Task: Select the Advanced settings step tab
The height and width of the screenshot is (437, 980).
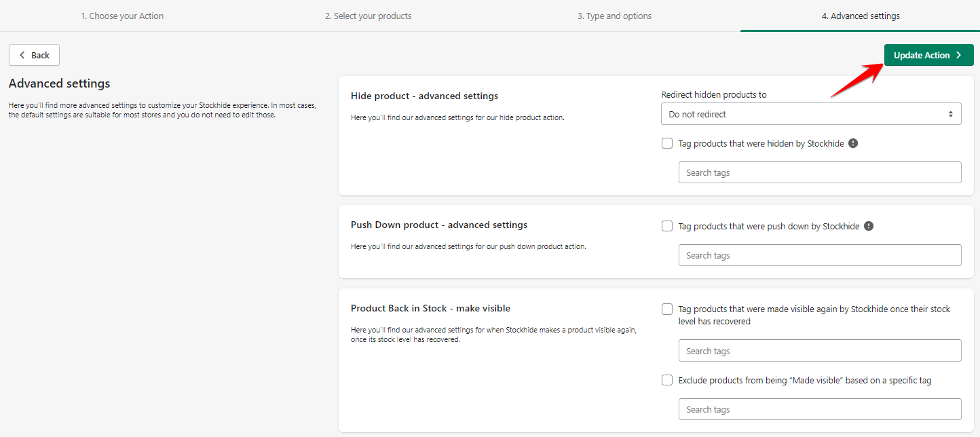Action: (860, 16)
